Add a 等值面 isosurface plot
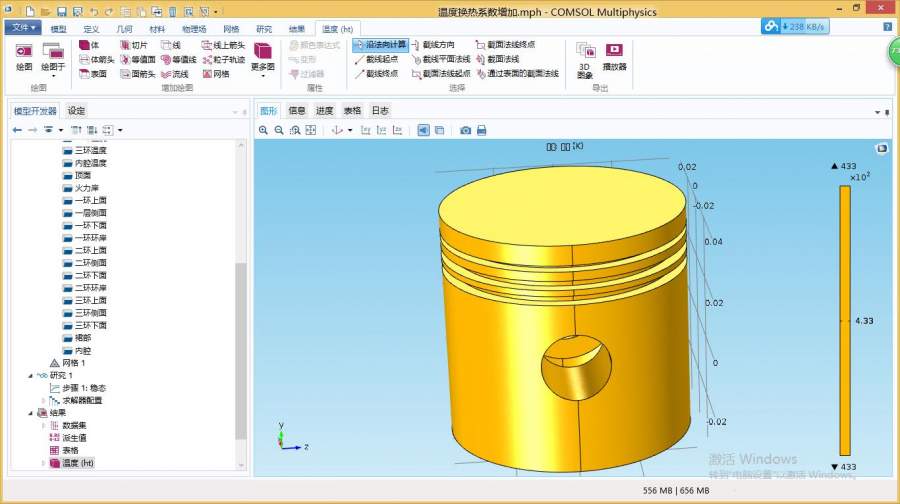This screenshot has height=504, width=900. click(138, 59)
